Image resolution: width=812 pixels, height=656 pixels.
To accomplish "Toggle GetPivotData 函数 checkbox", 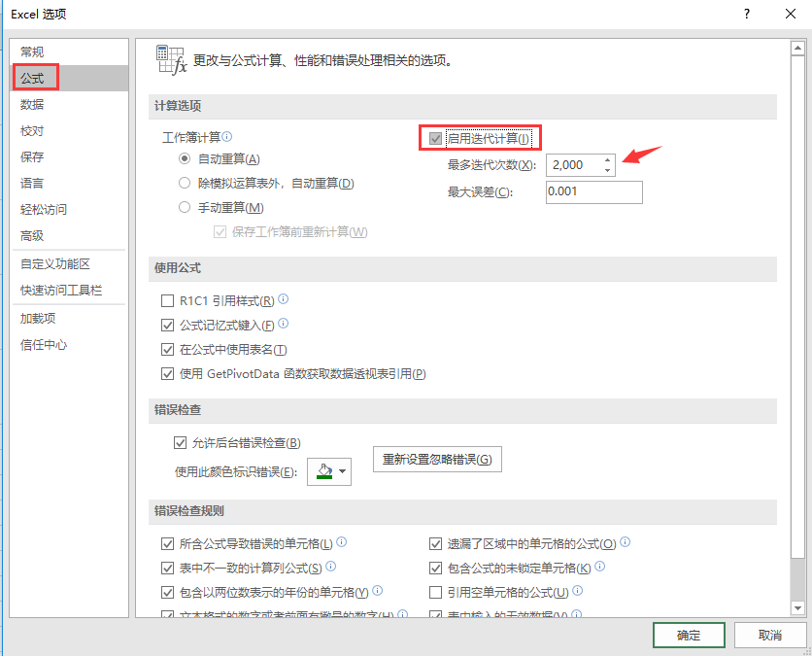I will click(x=167, y=373).
